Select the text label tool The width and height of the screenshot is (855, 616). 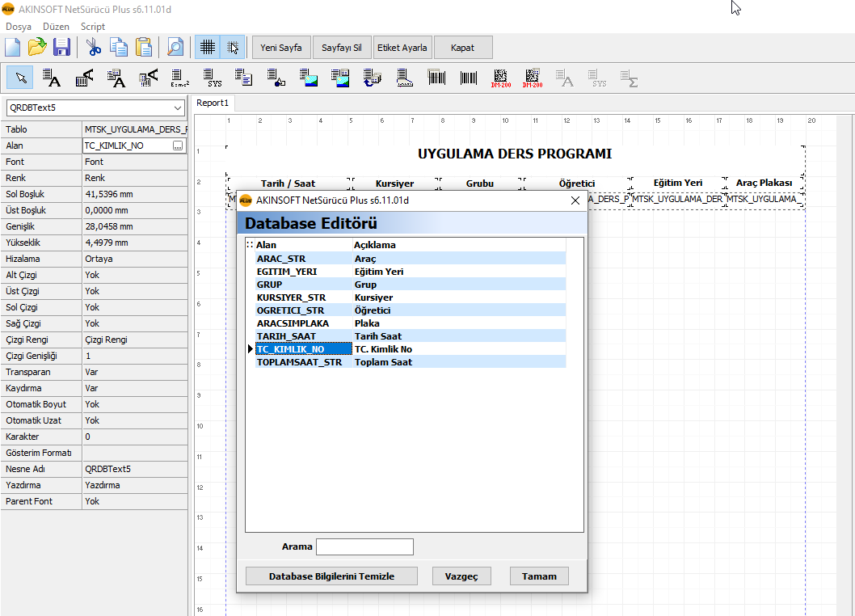51,78
